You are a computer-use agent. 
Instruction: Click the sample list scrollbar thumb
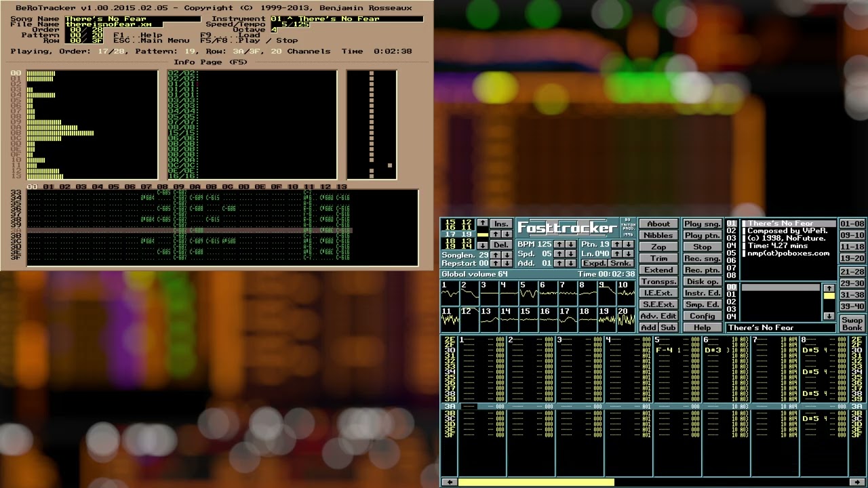(x=829, y=296)
